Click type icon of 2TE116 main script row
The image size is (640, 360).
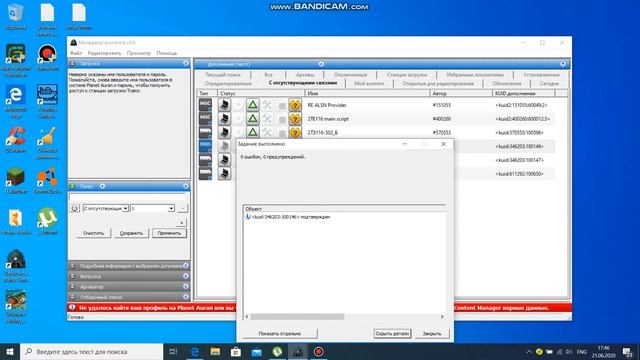(205, 119)
